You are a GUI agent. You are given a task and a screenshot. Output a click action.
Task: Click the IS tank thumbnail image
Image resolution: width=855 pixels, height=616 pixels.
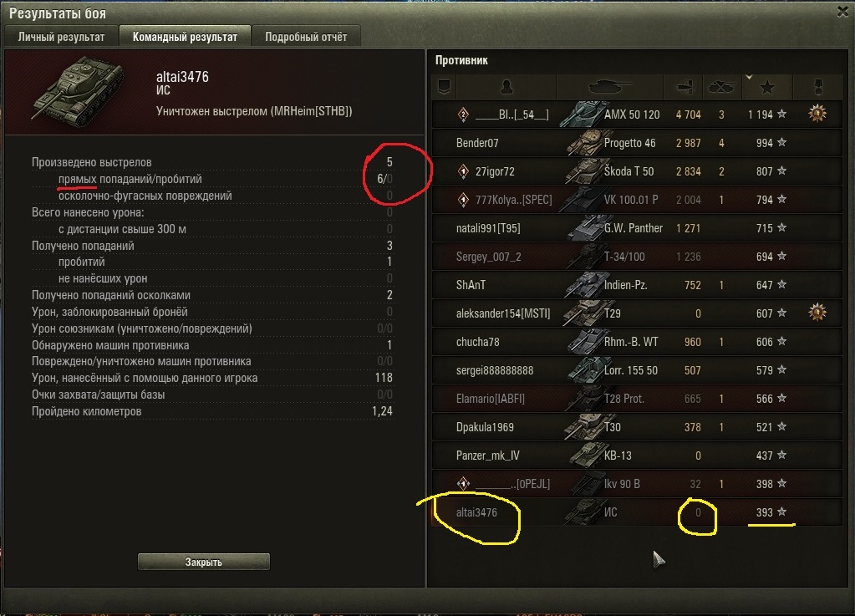(x=79, y=90)
